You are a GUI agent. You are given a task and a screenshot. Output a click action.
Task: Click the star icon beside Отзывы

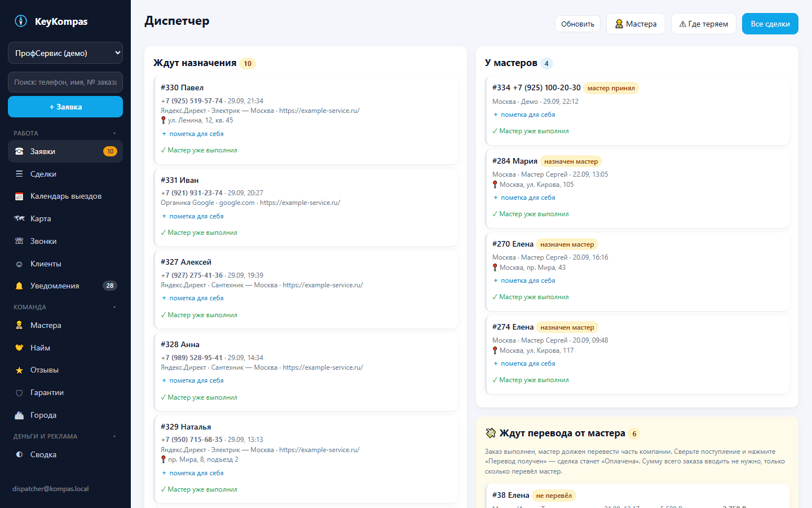coord(19,370)
